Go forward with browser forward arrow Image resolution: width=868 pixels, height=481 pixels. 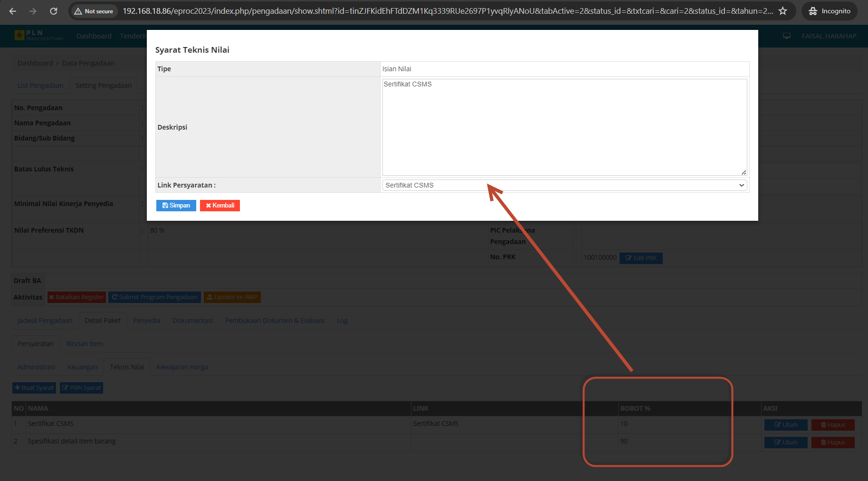[x=33, y=11]
